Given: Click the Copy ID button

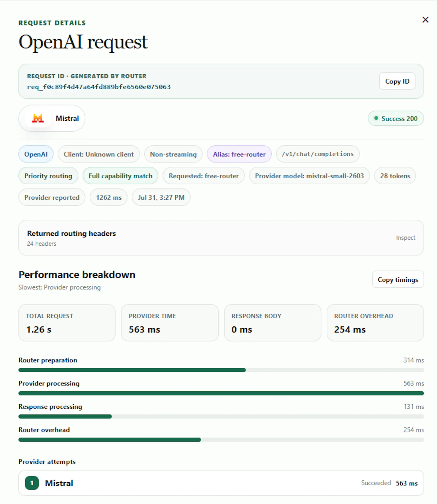Looking at the screenshot, I should (x=397, y=81).
